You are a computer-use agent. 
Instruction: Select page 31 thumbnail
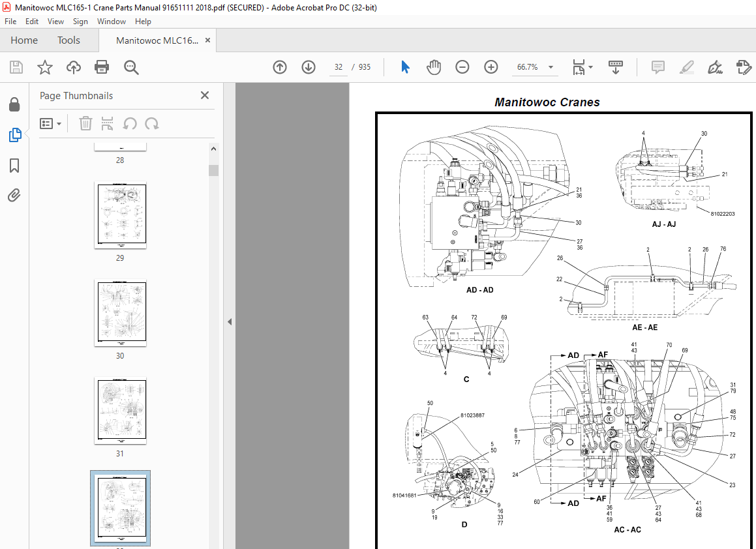[120, 411]
